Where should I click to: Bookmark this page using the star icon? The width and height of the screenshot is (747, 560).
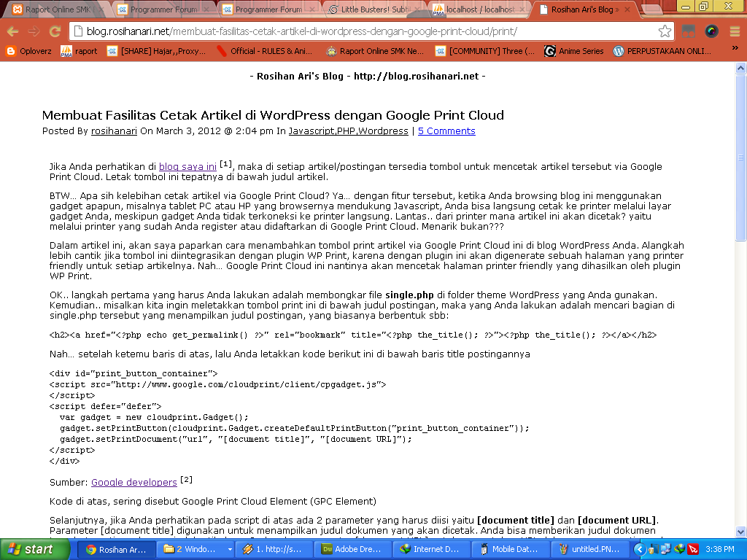(x=665, y=31)
